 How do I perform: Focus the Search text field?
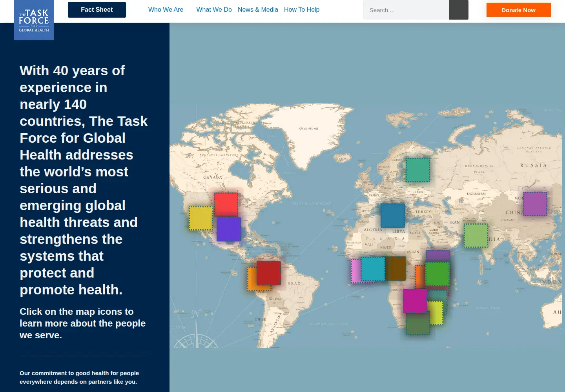pyautogui.click(x=406, y=10)
